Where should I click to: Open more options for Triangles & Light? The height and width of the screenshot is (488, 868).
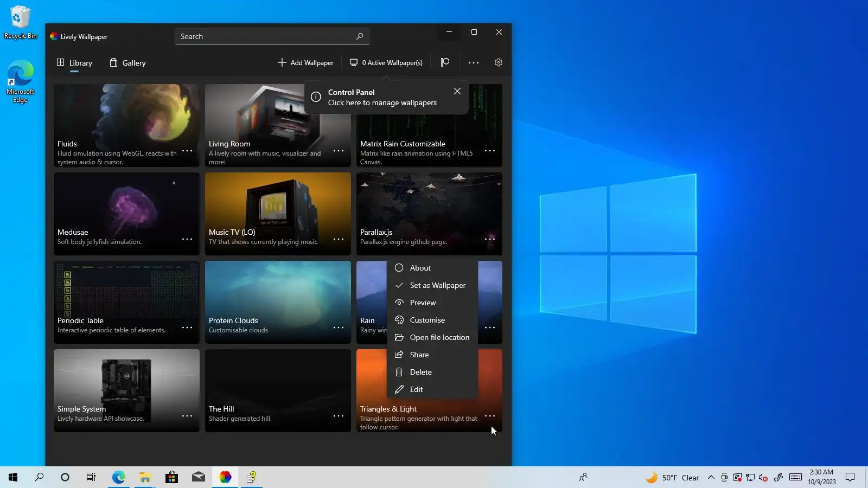point(490,416)
